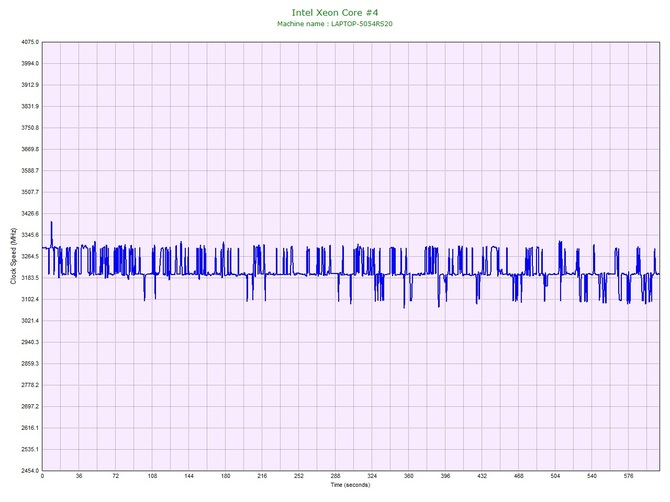Click the 'Machine name : LAPTOP-5054RS20' subtitle

[x=335, y=24]
